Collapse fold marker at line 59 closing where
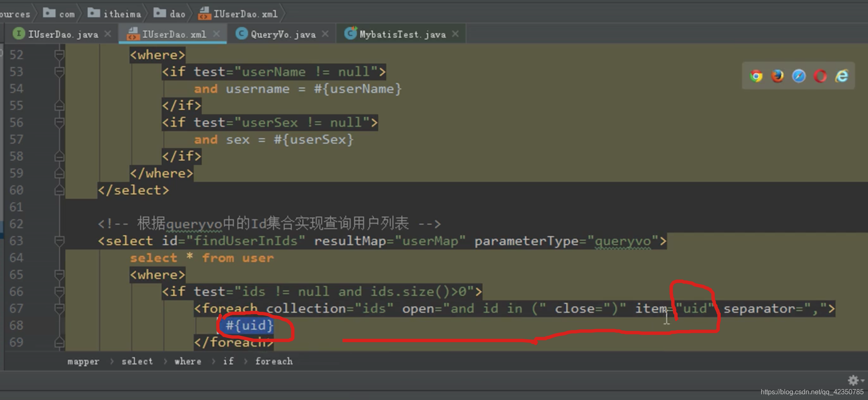 click(59, 173)
